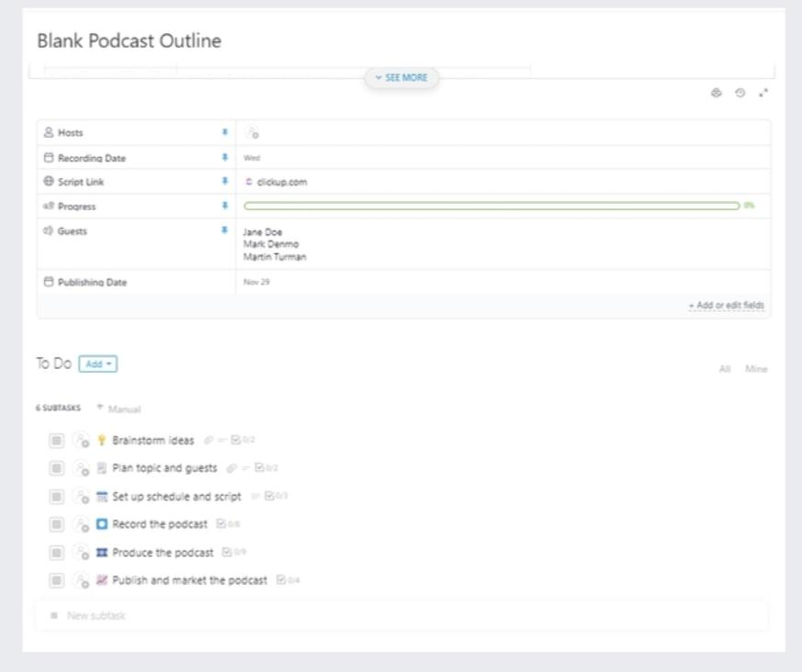The width and height of the screenshot is (802, 672).
Task: Click the green Progress bar
Action: (x=491, y=206)
